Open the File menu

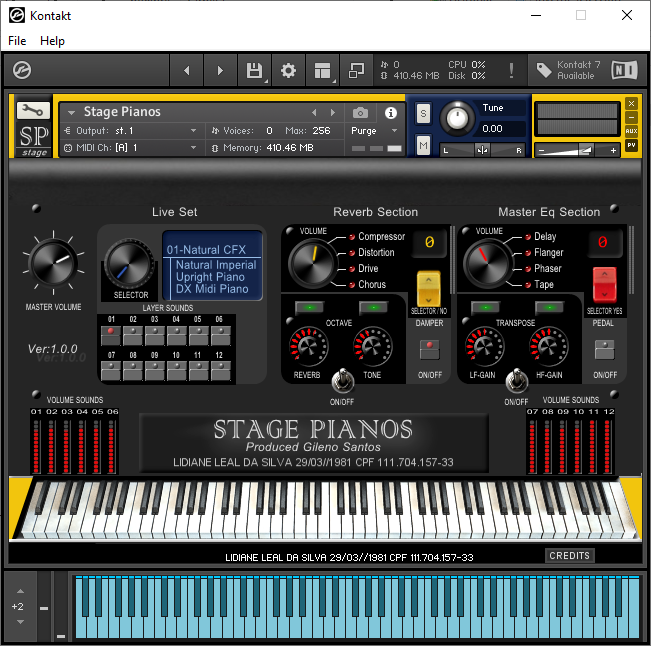[17, 41]
